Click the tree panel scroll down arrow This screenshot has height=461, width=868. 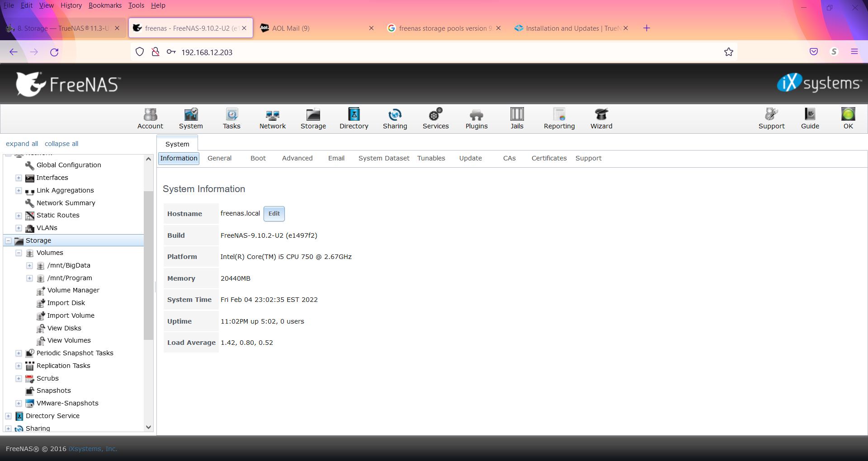tap(148, 427)
